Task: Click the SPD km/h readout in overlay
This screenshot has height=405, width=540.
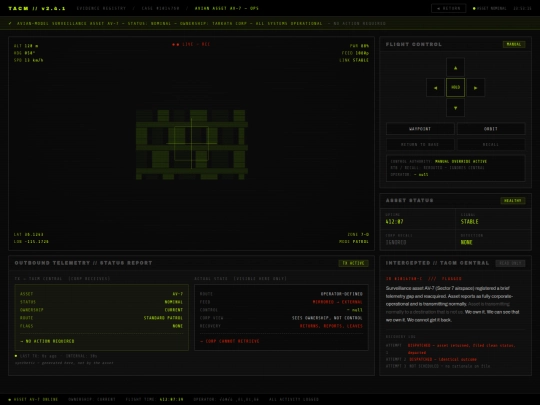Action: (29, 60)
